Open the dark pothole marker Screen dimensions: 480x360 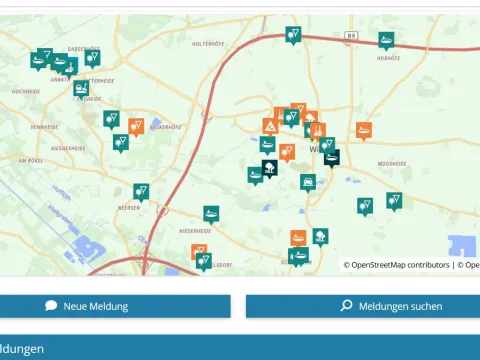click(332, 158)
